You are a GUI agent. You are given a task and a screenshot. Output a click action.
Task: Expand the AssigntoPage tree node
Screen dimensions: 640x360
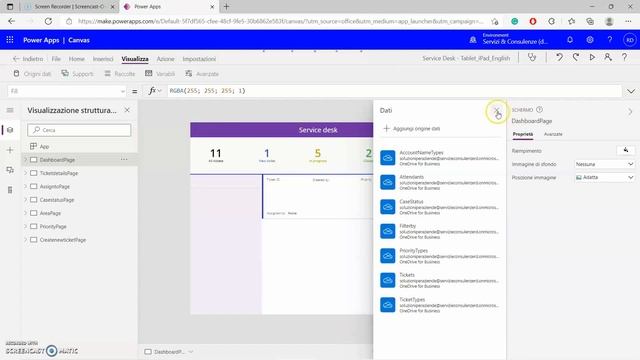click(26, 187)
